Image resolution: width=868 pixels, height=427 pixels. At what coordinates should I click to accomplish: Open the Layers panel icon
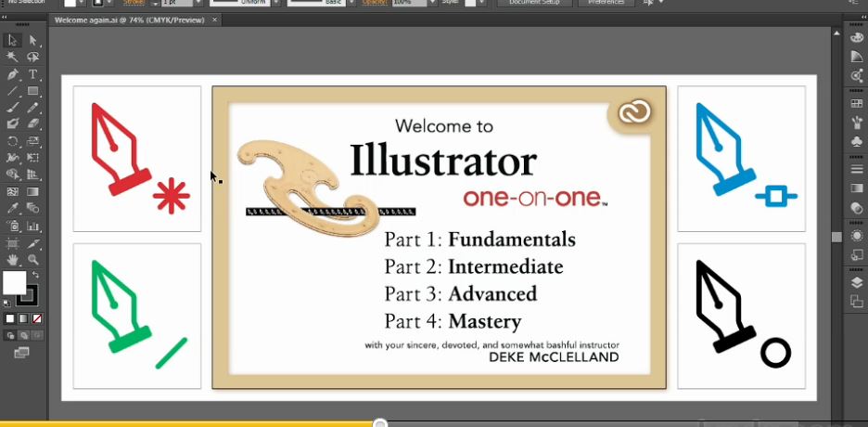click(856, 283)
